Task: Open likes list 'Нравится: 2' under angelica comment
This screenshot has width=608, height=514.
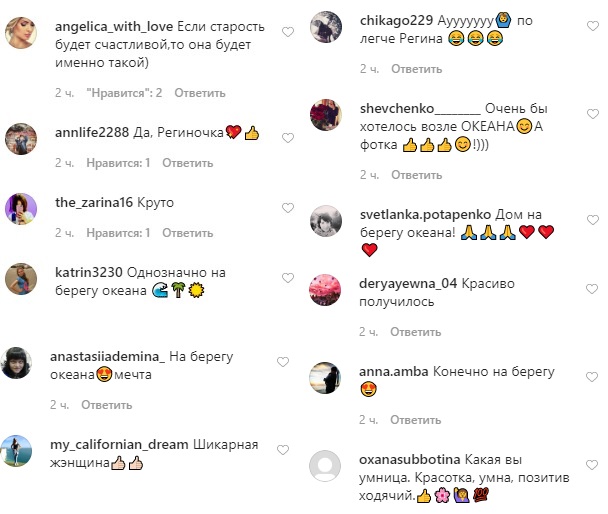Action: click(124, 93)
